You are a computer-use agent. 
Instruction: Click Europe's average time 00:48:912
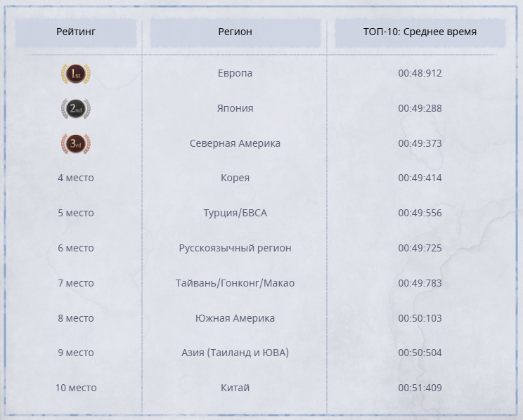[420, 73]
